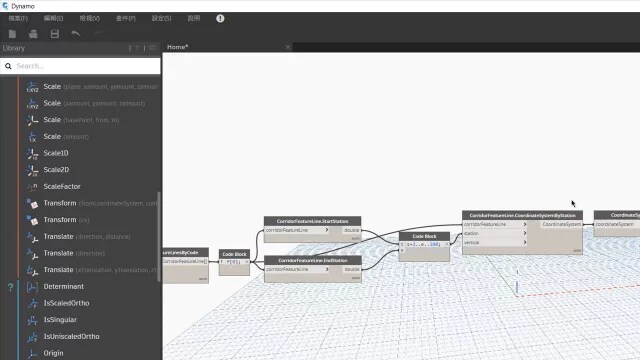The image size is (640, 360).
Task: Click the CorridorFeatureLine.EndStation node title
Action: click(x=313, y=260)
